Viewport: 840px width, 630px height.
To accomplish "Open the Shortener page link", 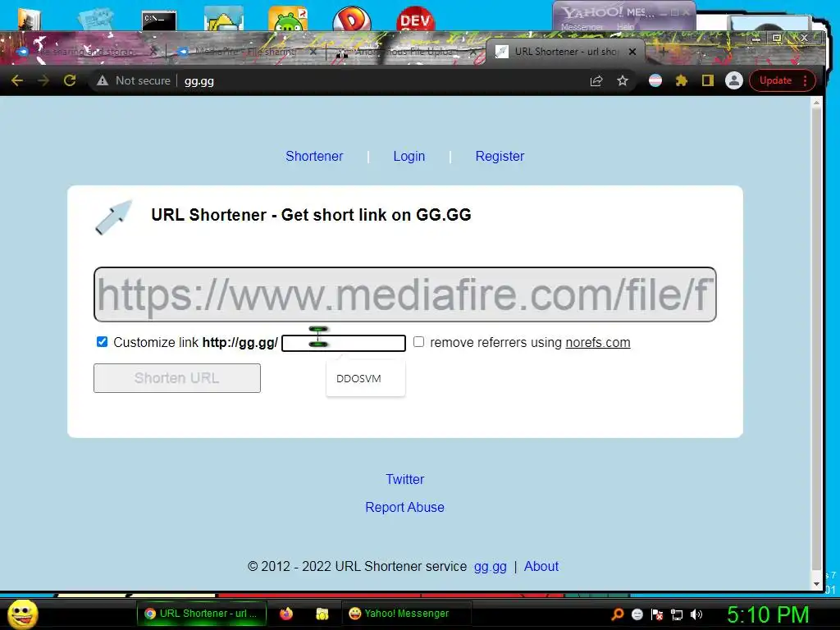I will 314,156.
